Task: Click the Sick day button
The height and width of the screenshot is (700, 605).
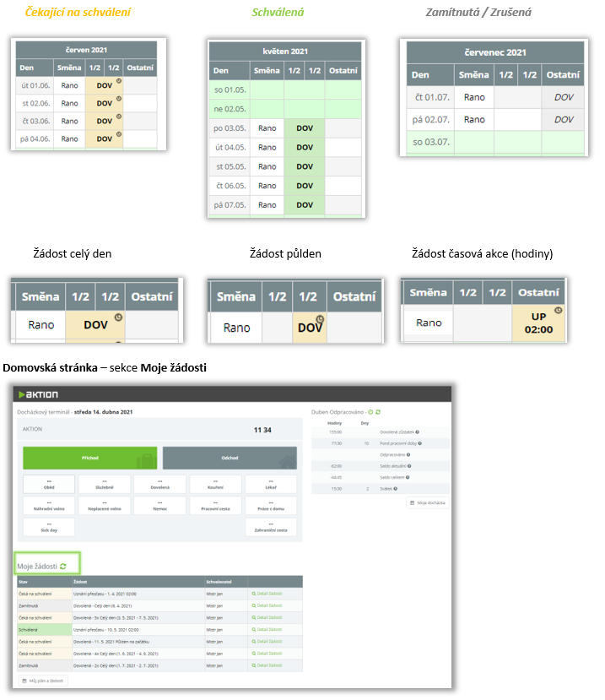Action: pos(47,527)
